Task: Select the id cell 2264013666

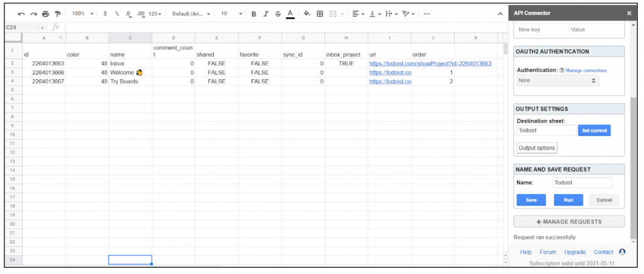Action: 44,73
